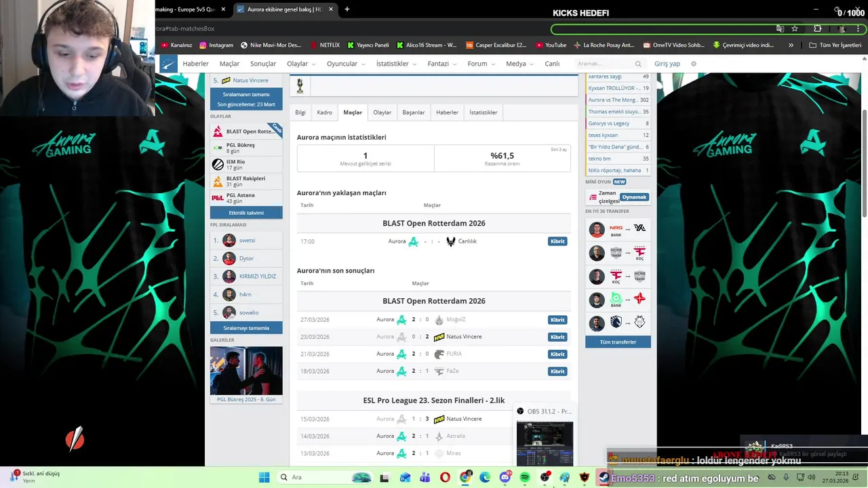Switch to the Kadro tab
This screenshot has height=488, width=868.
tap(324, 113)
